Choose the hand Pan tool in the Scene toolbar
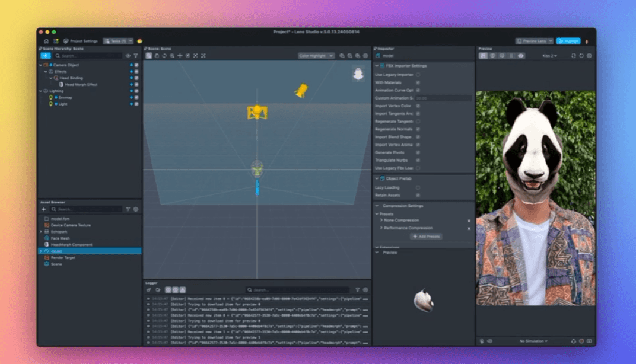 (157, 56)
